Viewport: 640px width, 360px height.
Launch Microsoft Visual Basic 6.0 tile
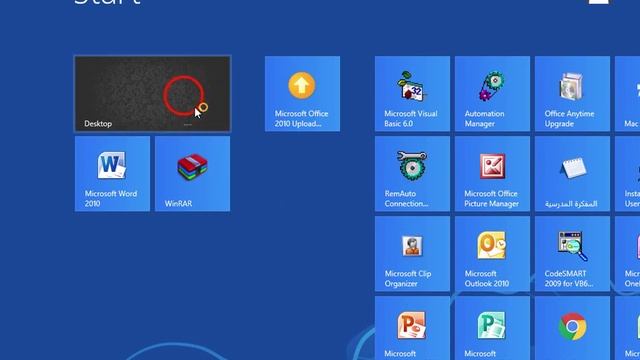[412, 94]
